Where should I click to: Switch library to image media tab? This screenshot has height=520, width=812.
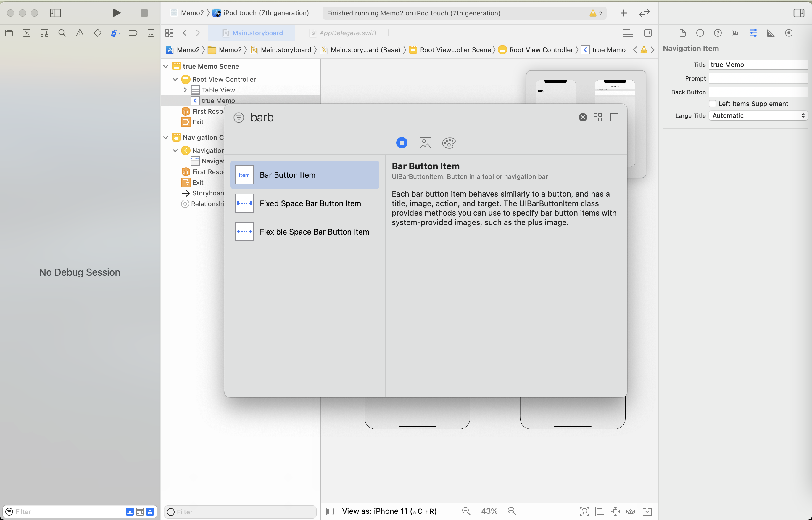(x=425, y=143)
